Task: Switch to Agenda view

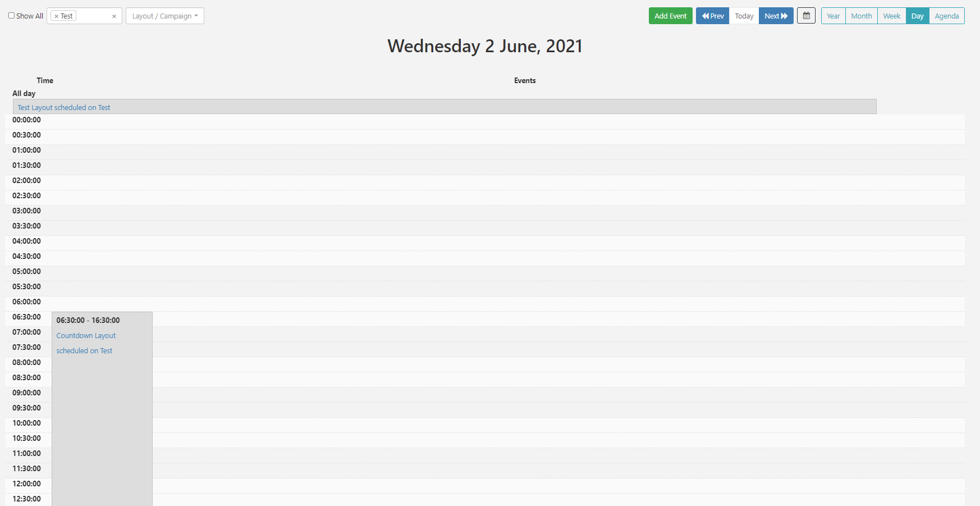Action: point(946,16)
